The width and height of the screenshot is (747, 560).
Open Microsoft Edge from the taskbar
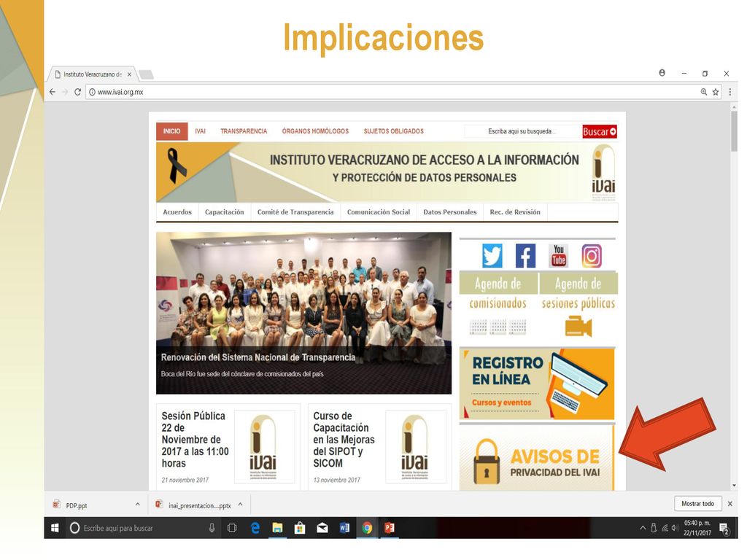tap(255, 528)
